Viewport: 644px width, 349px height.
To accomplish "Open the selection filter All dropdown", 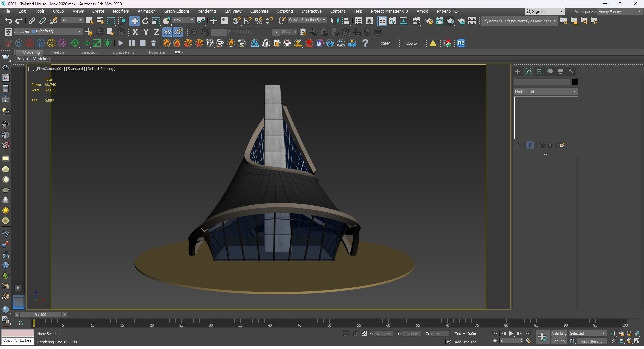I will coord(72,20).
